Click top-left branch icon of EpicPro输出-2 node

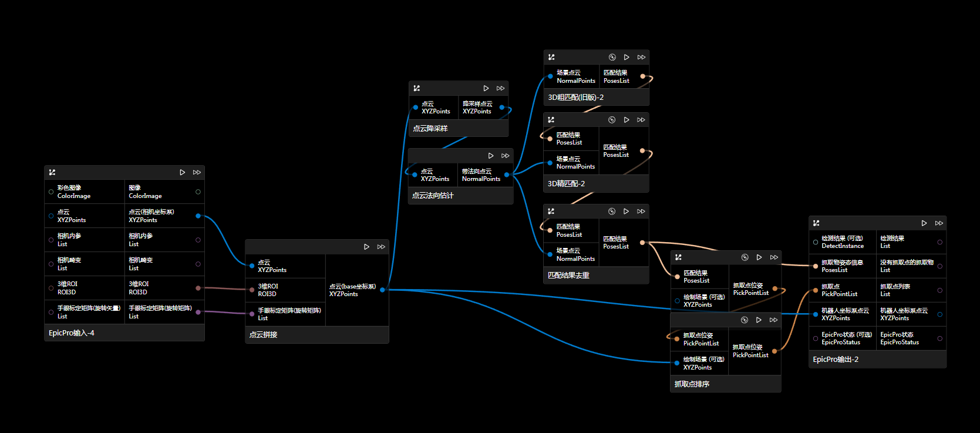(x=816, y=223)
